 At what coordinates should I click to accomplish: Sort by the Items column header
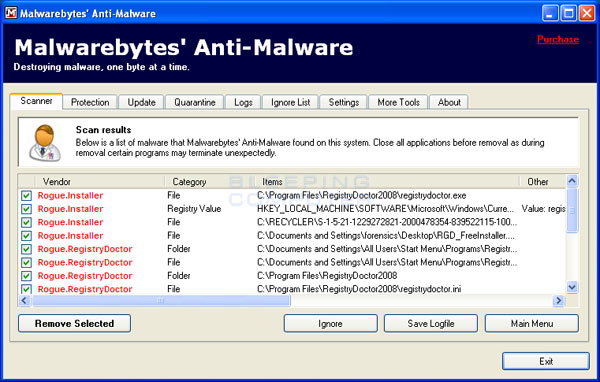click(x=387, y=181)
